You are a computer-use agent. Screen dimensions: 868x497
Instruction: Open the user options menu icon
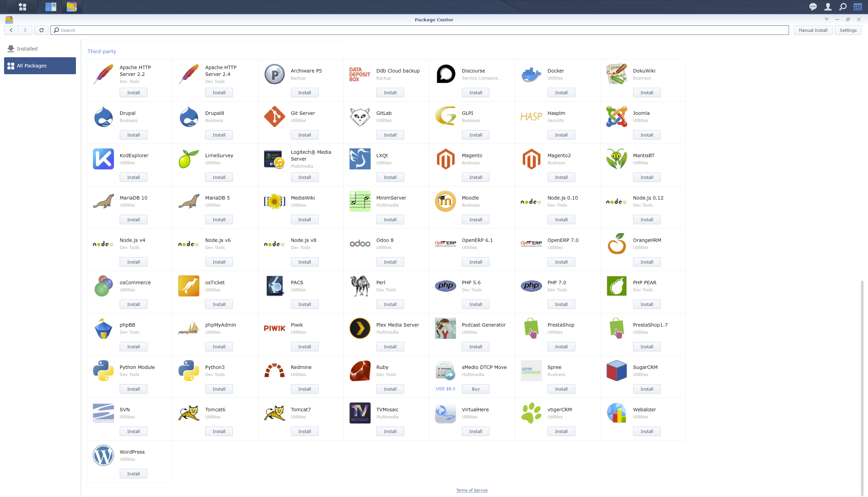coord(828,6)
